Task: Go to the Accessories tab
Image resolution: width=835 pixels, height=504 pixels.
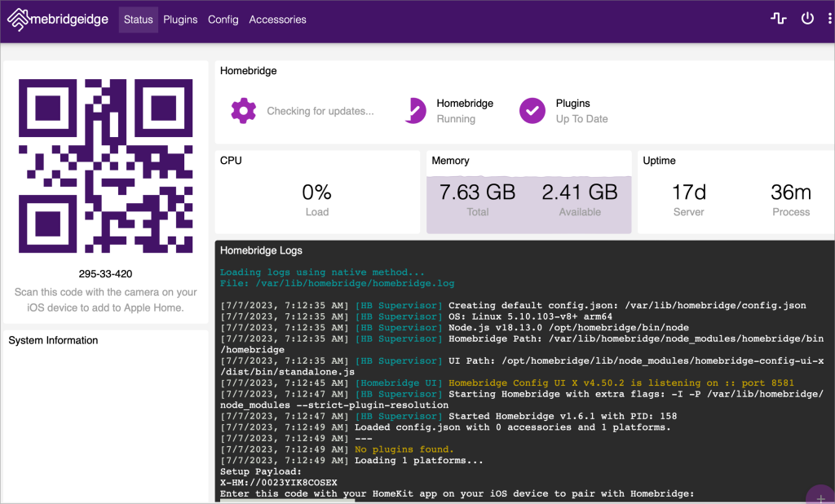Action: tap(277, 20)
